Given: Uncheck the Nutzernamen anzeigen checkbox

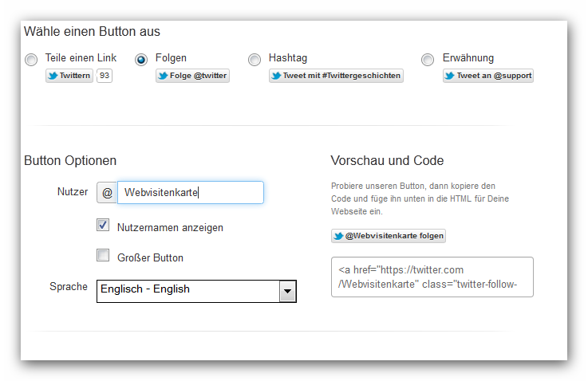Looking at the screenshot, I should coord(103,225).
